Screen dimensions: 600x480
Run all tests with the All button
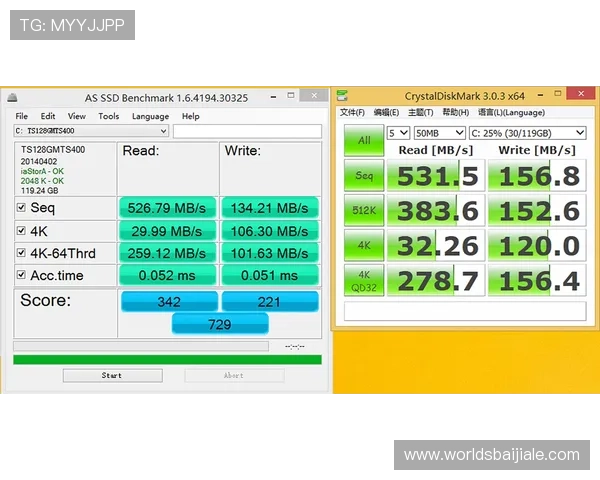point(363,140)
